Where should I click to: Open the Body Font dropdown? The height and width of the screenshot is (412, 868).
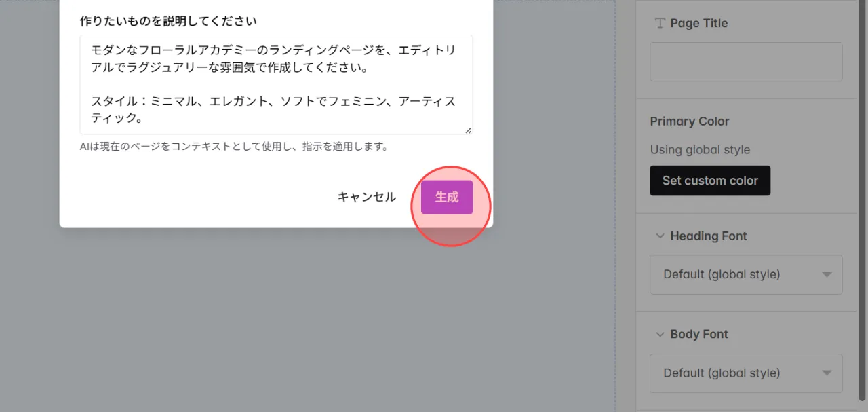click(x=746, y=373)
